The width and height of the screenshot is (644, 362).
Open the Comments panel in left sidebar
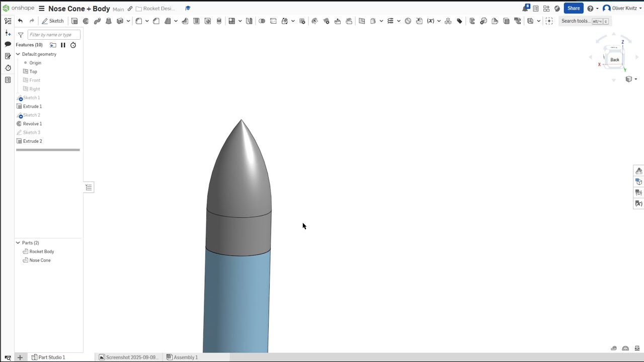click(8, 44)
